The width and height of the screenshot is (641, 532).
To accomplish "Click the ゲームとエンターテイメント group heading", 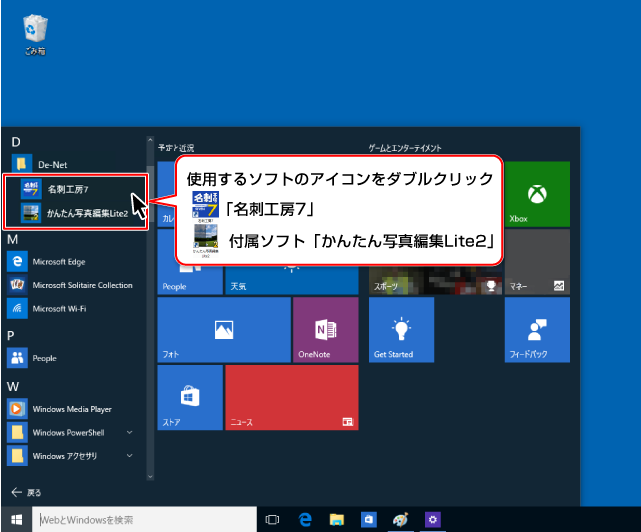I will [x=405, y=148].
